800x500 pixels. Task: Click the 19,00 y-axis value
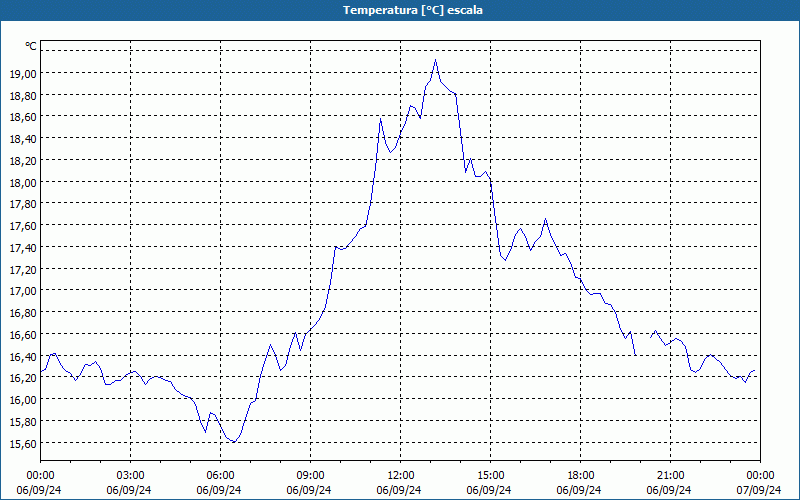[23, 73]
